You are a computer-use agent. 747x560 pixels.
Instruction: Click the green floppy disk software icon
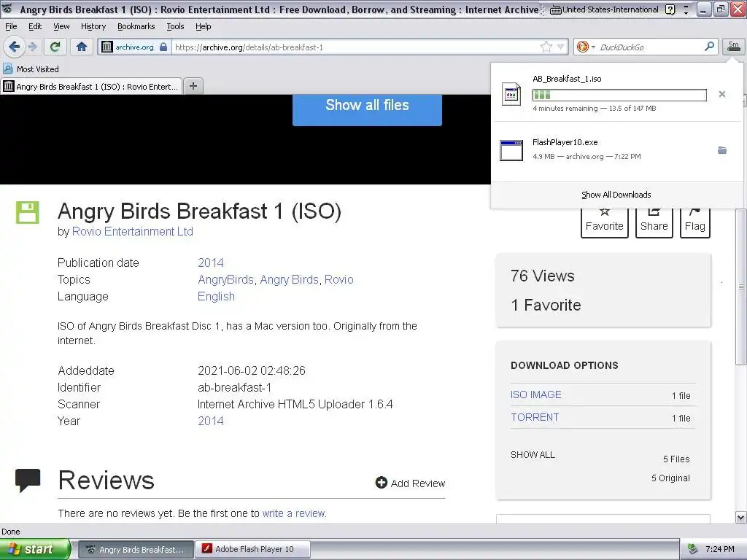28,212
